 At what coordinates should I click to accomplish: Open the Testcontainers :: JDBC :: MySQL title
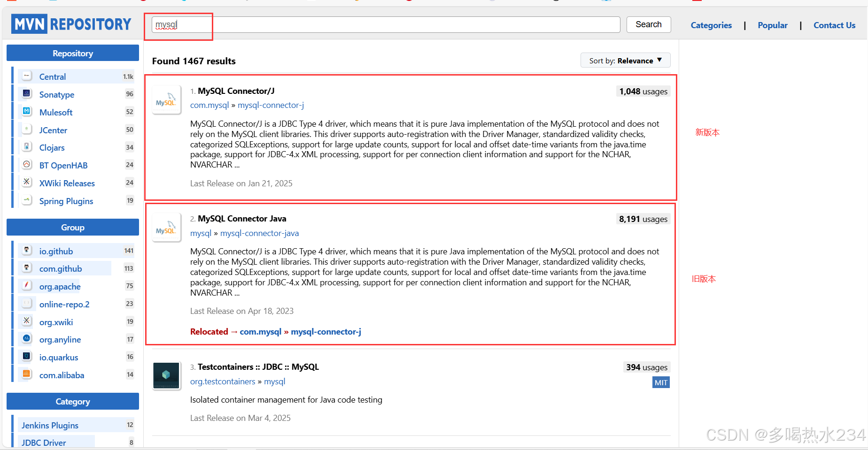point(258,367)
